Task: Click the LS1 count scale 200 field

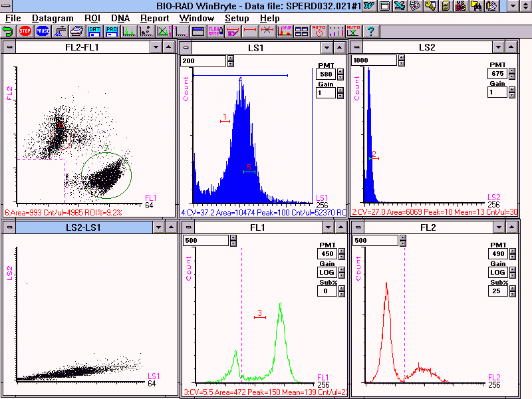Action: coord(203,61)
